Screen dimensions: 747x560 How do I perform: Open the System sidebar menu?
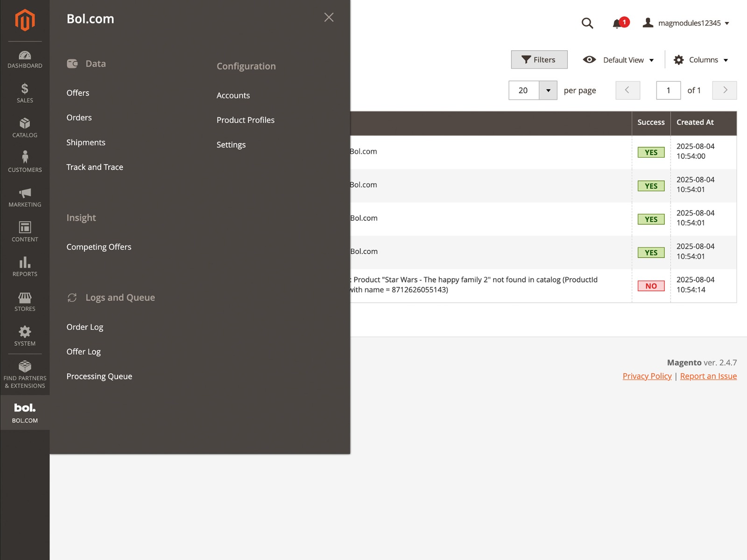pyautogui.click(x=25, y=336)
